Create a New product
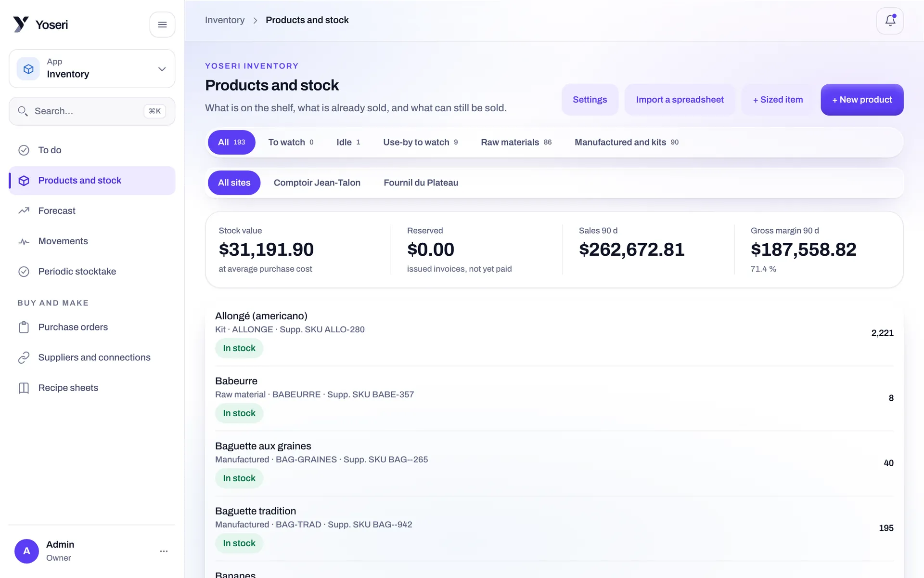924x578 pixels. [862, 100]
